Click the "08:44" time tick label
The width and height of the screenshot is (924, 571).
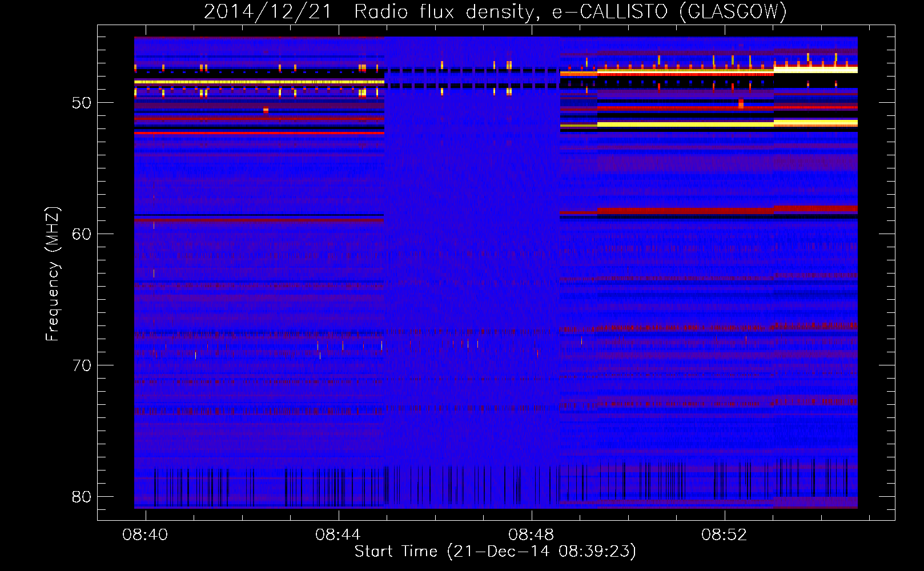point(338,534)
